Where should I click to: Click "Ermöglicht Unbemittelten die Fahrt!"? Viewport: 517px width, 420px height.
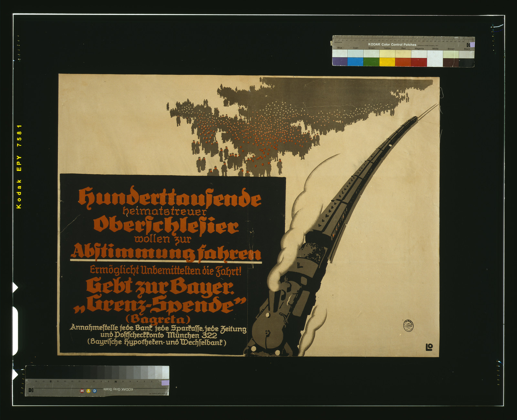pos(166,270)
